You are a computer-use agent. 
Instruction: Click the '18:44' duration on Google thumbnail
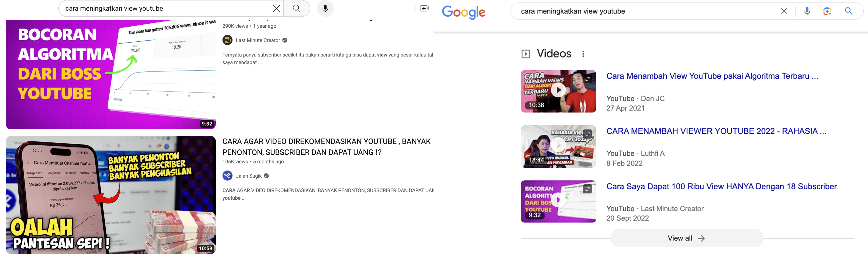point(536,160)
